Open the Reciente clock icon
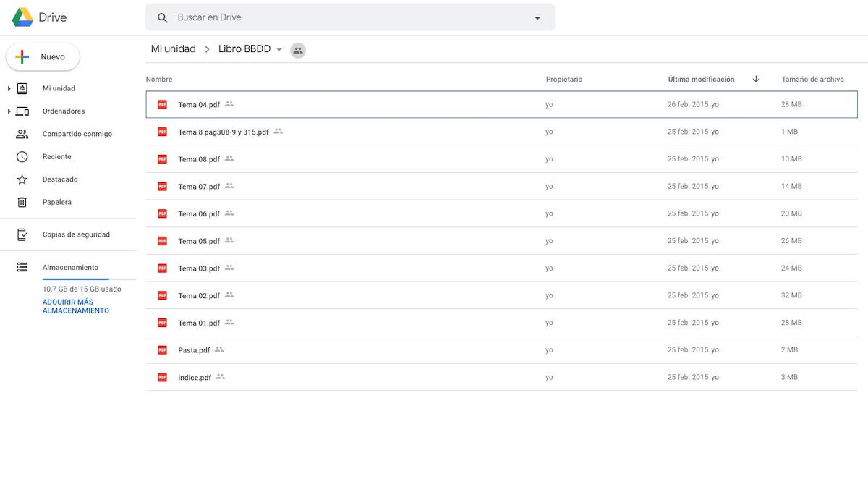Viewport: 868px width, 500px height. pos(22,157)
